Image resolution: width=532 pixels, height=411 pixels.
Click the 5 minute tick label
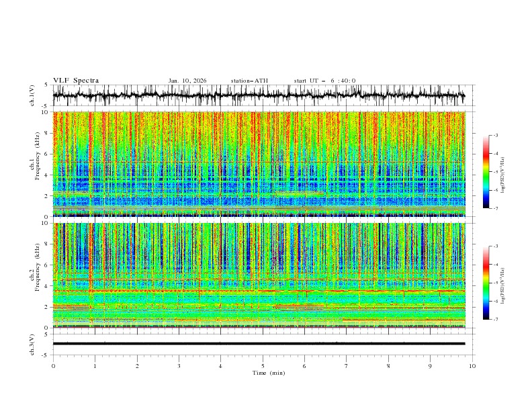[x=263, y=366]
